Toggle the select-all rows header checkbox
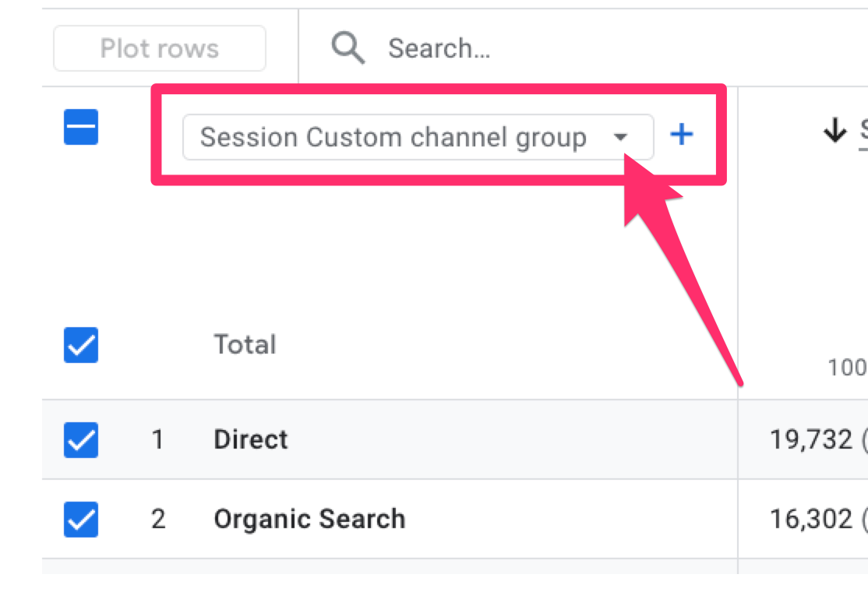This screenshot has width=868, height=606. (81, 128)
